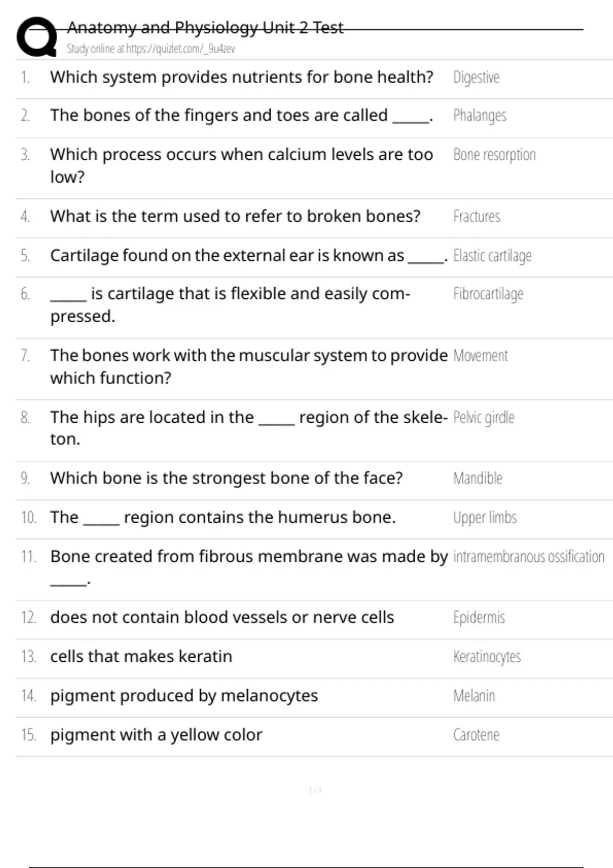Viewport: 613px width, 868px height.
Task: Click the "Melanin" answer
Action: point(474,696)
